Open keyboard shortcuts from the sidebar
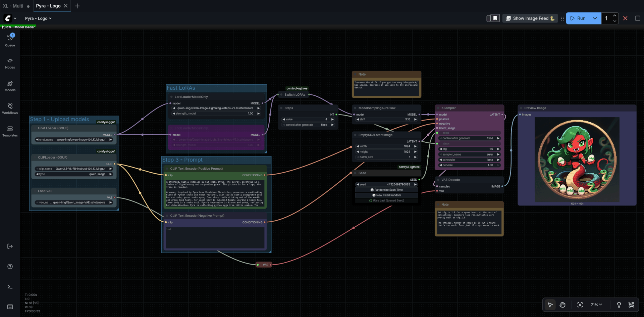Image resolution: width=644 pixels, height=317 pixels. pyautogui.click(x=10, y=307)
